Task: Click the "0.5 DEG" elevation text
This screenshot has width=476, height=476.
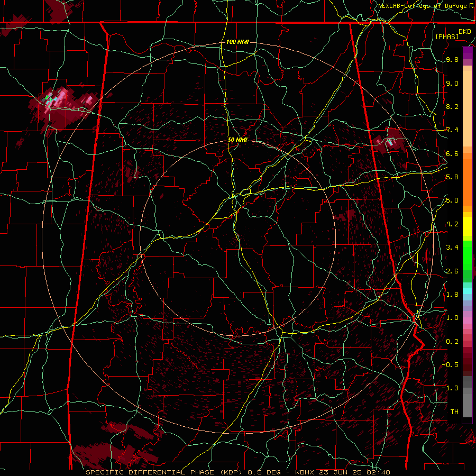Action: [264, 472]
